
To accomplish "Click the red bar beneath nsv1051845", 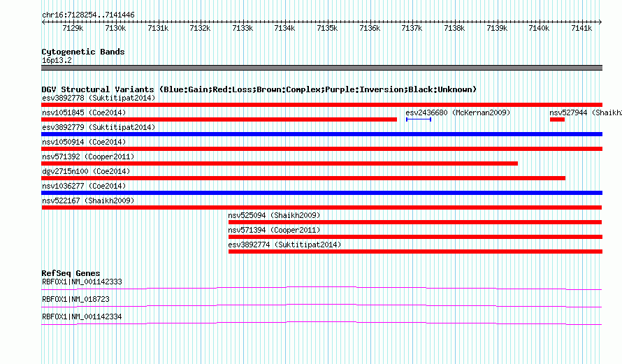I will point(219,119).
